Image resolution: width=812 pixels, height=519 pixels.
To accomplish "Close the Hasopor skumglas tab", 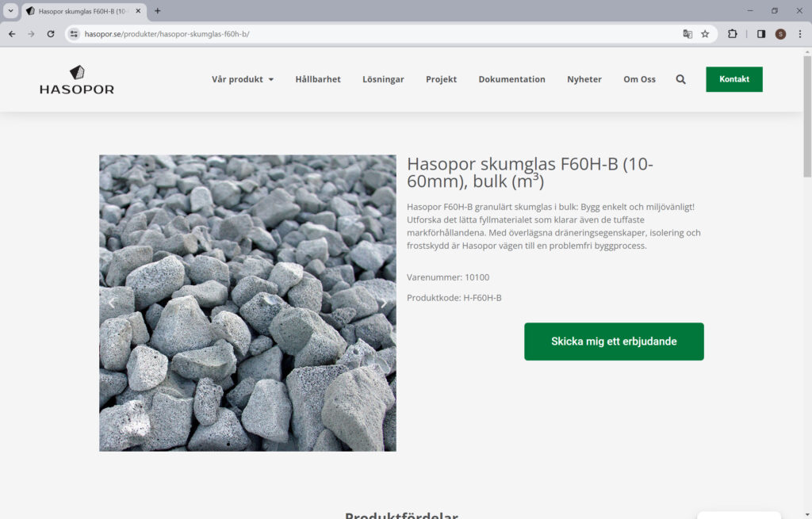I will click(138, 11).
